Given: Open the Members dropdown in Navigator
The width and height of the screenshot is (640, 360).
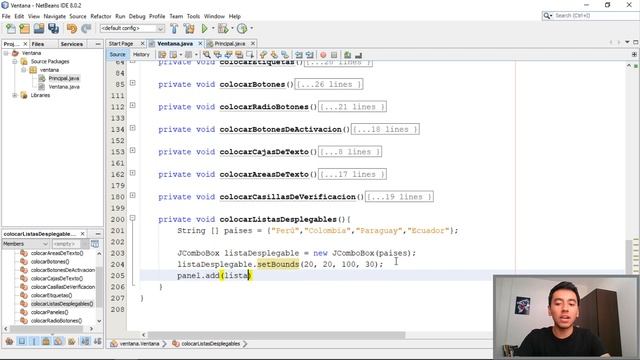Looking at the screenshot, I should (x=25, y=244).
